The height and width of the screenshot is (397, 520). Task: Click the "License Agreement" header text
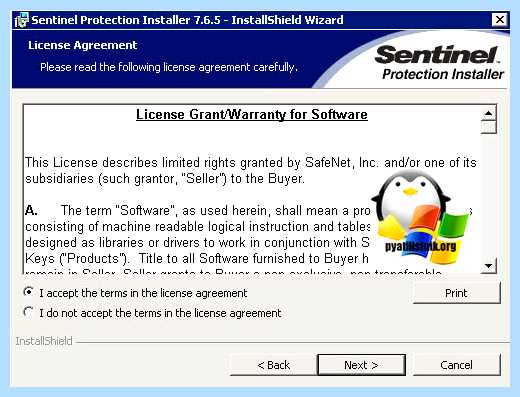(x=82, y=45)
